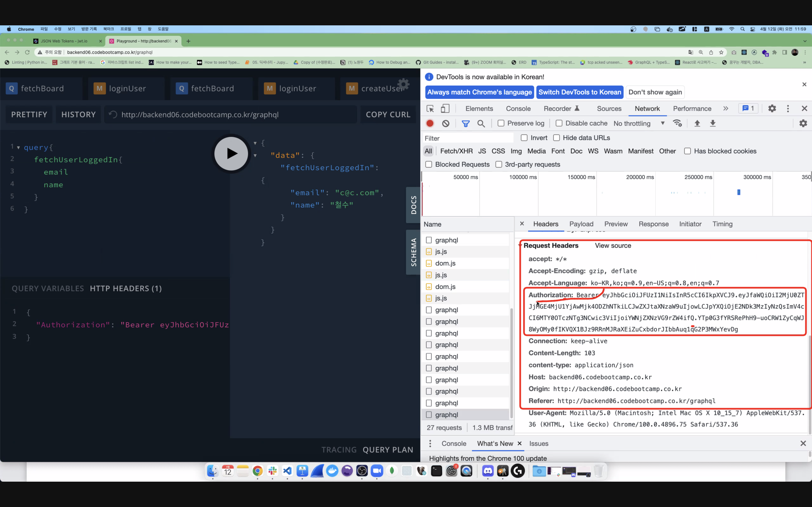Toggle the network filter funnel icon
812x507 pixels.
click(465, 123)
